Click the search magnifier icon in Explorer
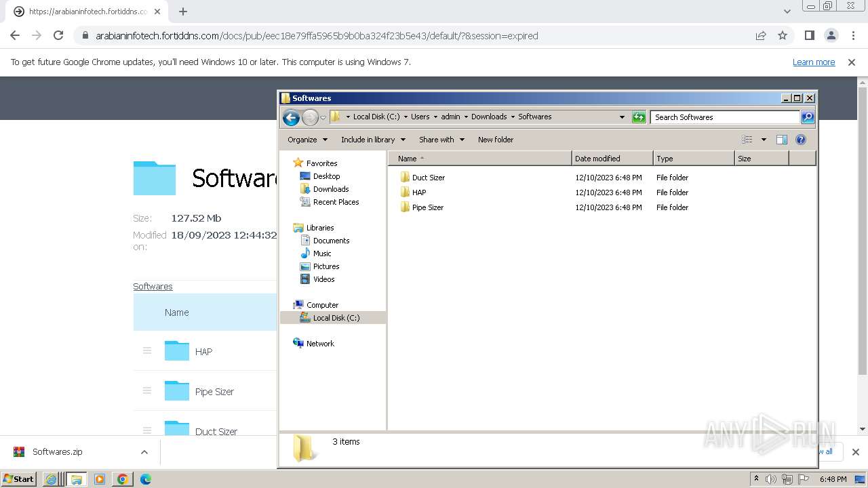 coord(807,117)
